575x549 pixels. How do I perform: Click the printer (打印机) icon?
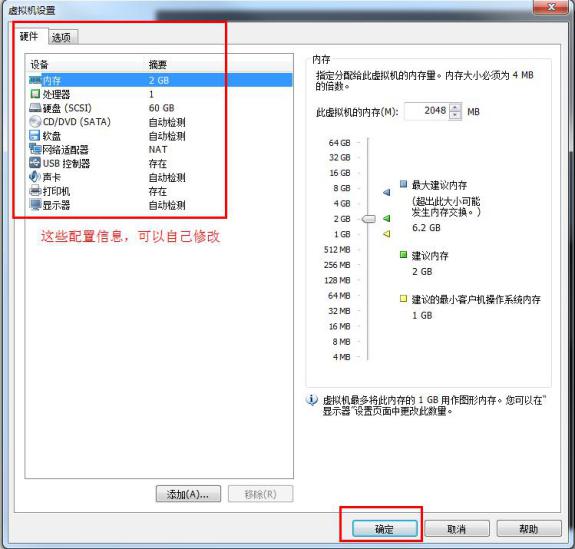pos(35,191)
